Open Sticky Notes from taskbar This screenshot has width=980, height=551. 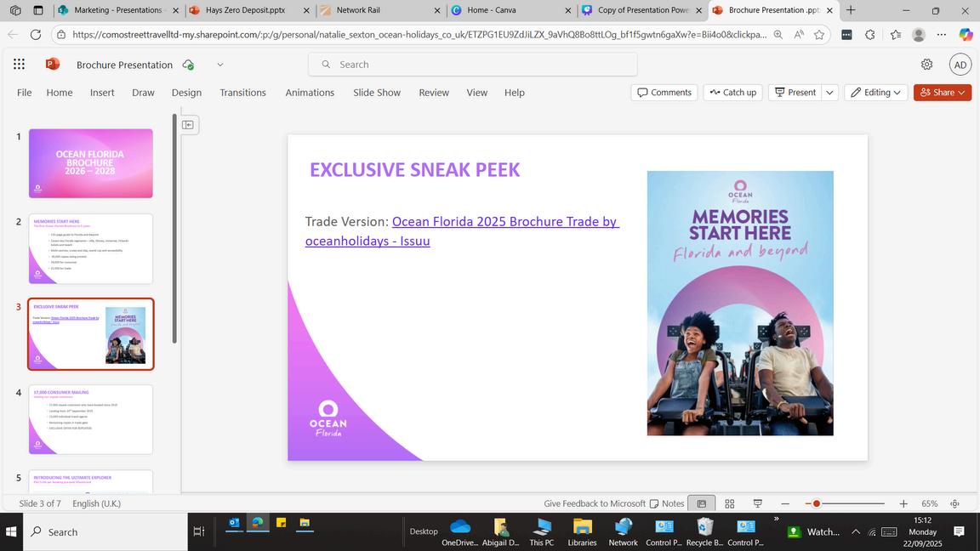282,524
